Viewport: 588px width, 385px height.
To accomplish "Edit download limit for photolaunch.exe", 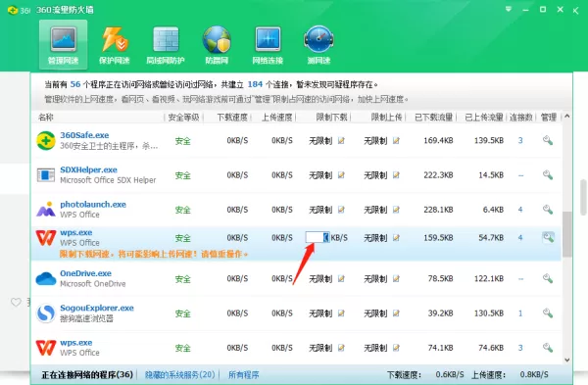I will coord(341,210).
